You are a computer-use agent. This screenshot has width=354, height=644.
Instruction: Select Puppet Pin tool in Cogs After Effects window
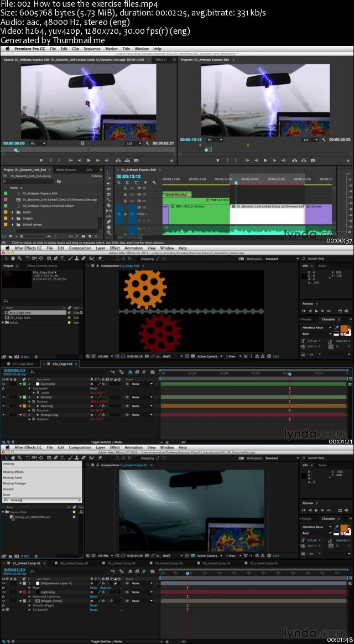[x=101, y=259]
